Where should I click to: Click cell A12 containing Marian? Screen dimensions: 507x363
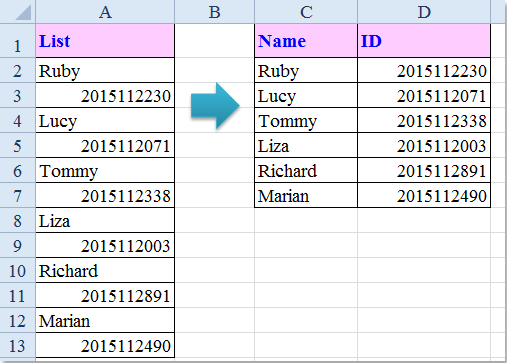pyautogui.click(x=105, y=320)
